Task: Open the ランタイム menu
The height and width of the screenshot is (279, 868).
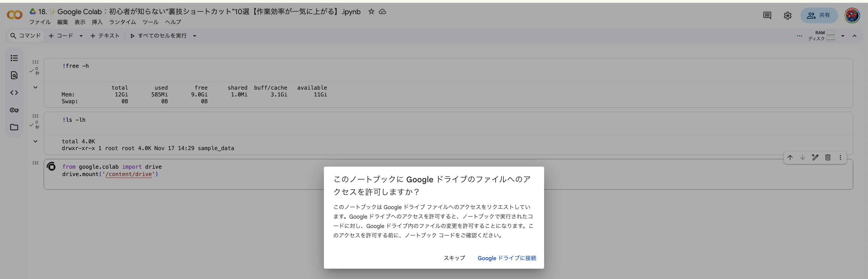Action: click(x=122, y=22)
